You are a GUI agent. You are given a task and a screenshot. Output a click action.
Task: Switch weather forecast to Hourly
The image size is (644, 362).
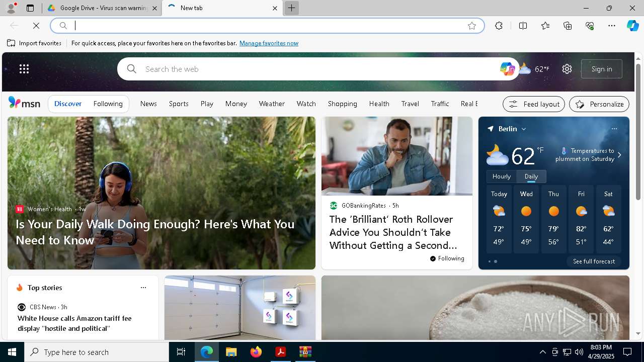[501, 176]
